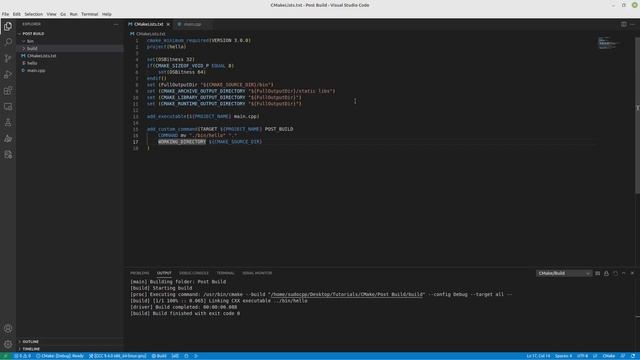The width and height of the screenshot is (640, 360).
Task: Open the notifications bell in status bar
Action: point(633,356)
